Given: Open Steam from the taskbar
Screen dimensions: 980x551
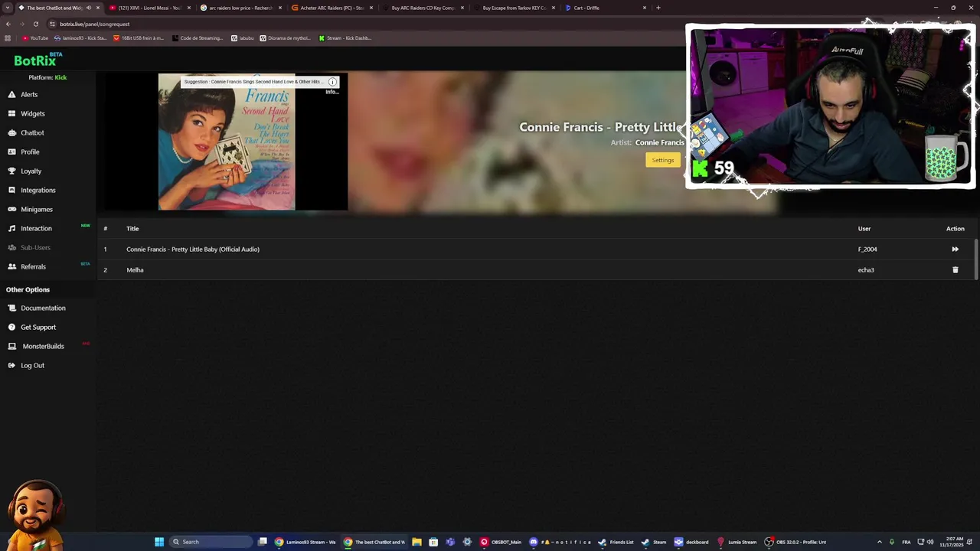Looking at the screenshot, I should point(655,542).
